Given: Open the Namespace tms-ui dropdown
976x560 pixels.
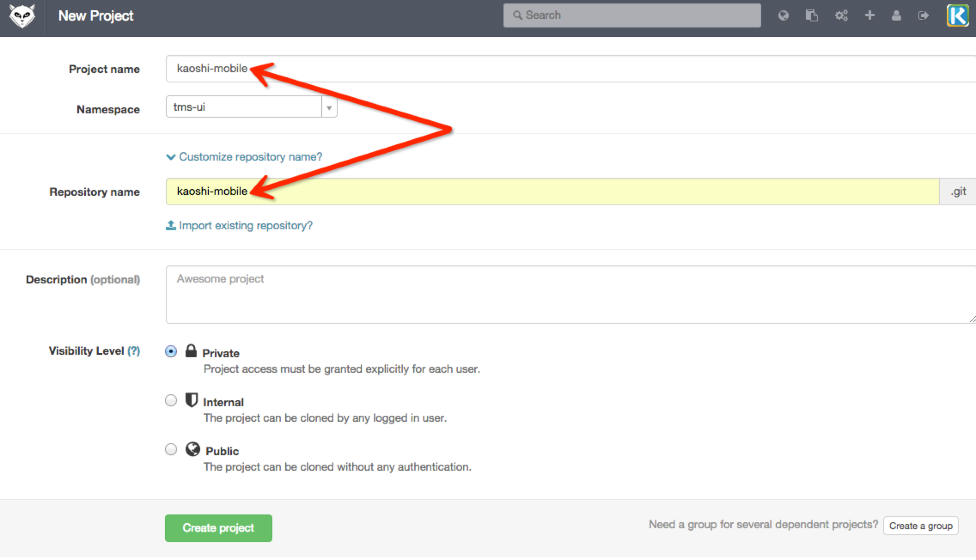Looking at the screenshot, I should [x=251, y=107].
